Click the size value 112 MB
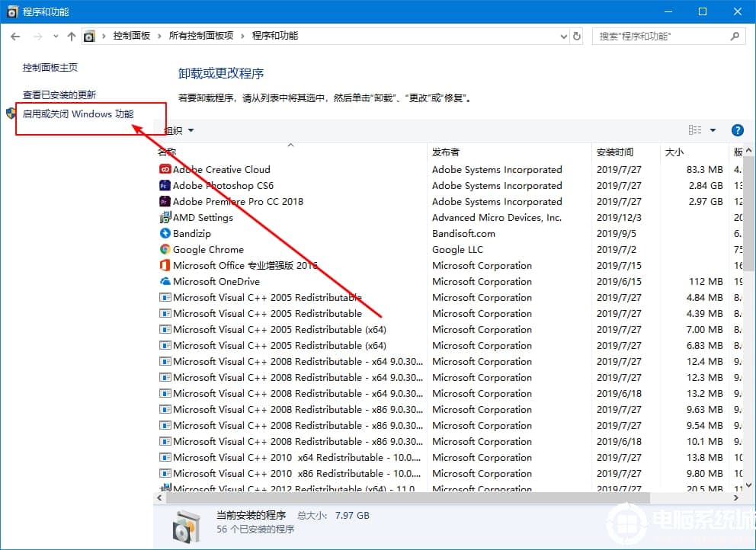Image resolution: width=756 pixels, height=550 pixels. pos(706,281)
